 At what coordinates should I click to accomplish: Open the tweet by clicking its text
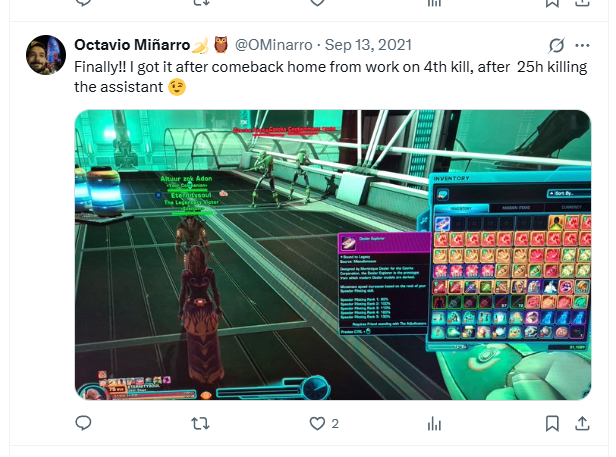[330, 77]
